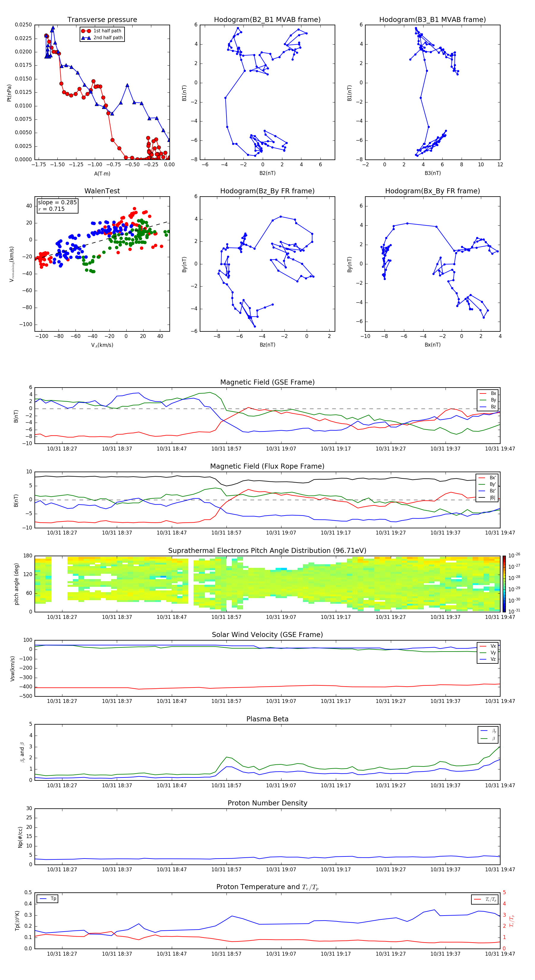Viewport: 535px width, 980px height.
Task: Click '|B|' in the Flux Rope legend
Action: [x=493, y=498]
